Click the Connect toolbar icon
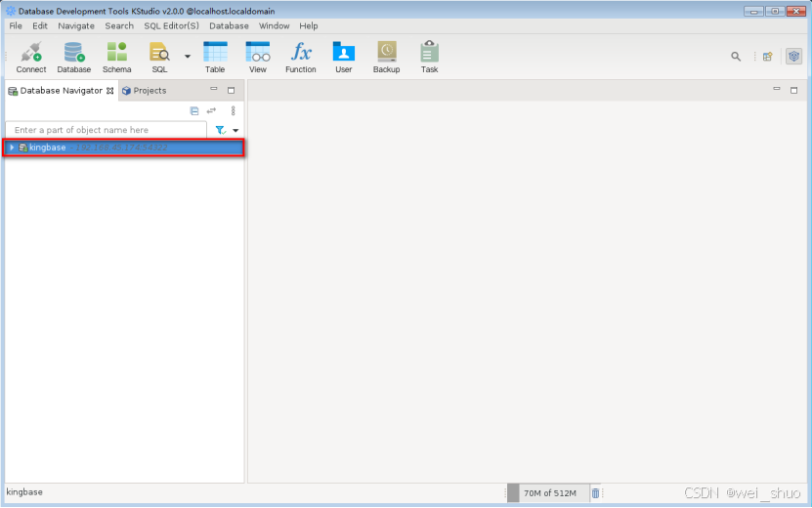This screenshot has height=508, width=812. click(31, 57)
